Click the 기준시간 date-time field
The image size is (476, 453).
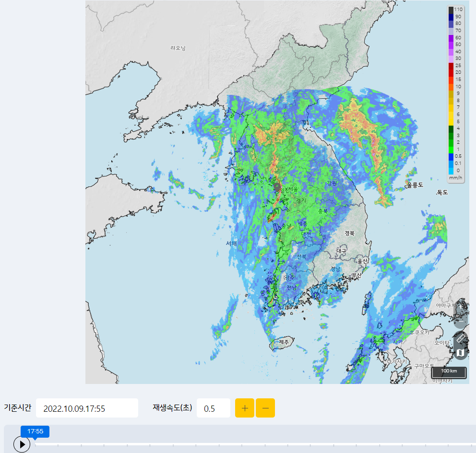(87, 408)
